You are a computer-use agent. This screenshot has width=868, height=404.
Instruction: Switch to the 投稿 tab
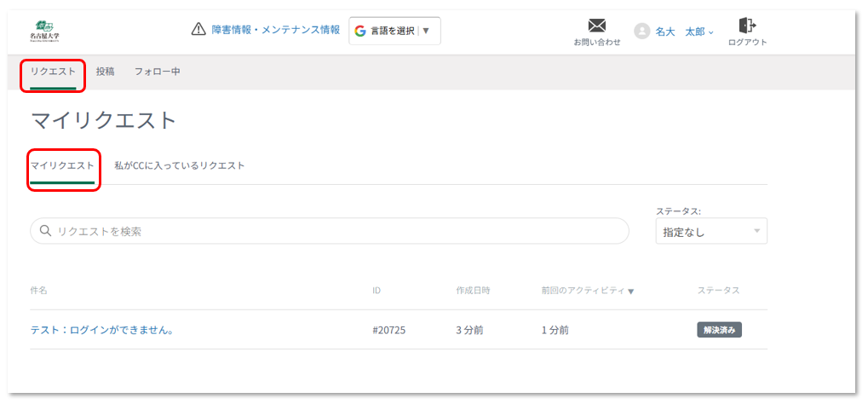[x=105, y=72]
